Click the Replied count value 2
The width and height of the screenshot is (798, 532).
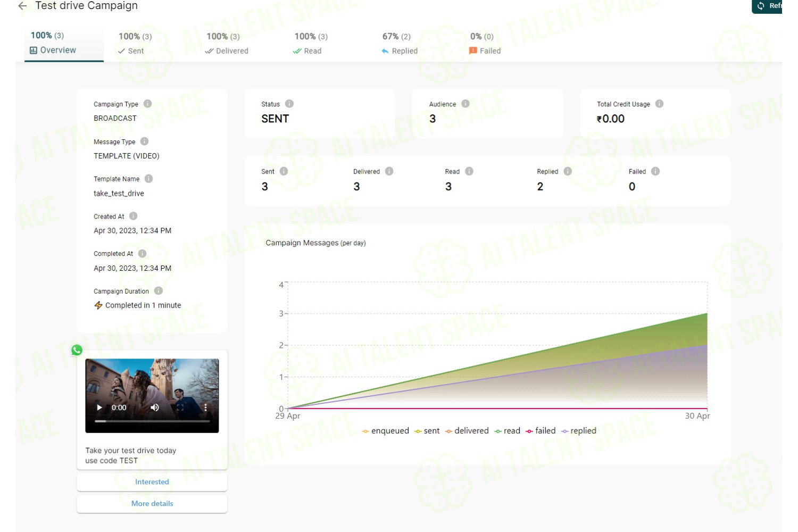(x=540, y=186)
